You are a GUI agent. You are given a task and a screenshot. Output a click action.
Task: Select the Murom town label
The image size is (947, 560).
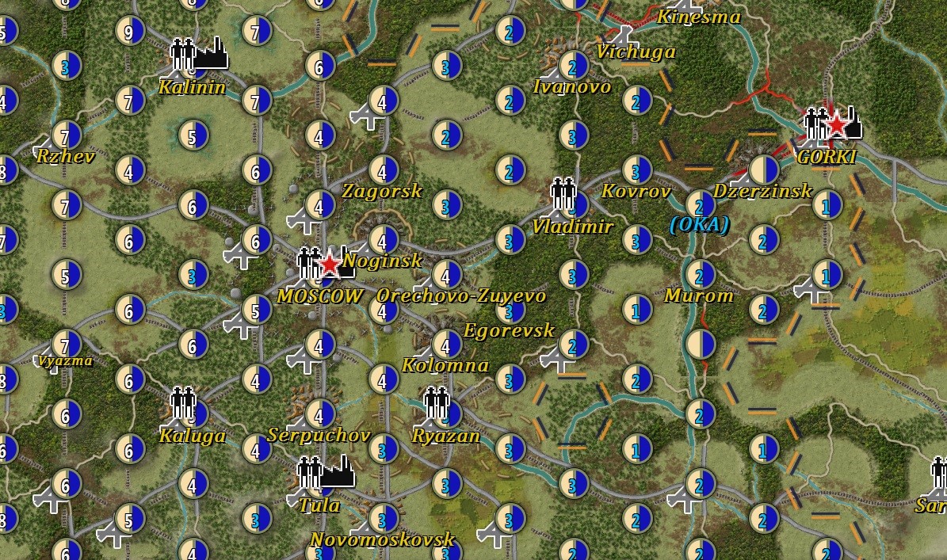coord(700,295)
